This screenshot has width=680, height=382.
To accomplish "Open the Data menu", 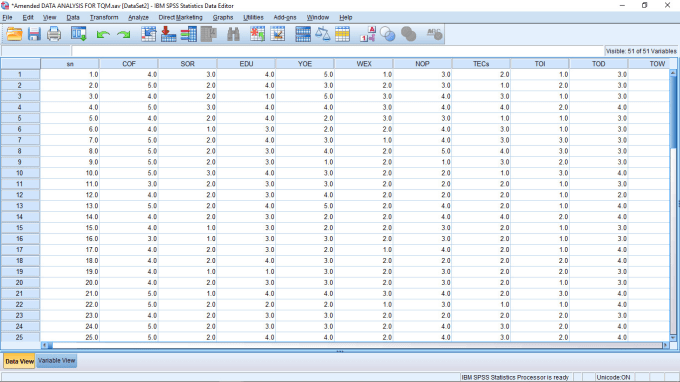I will [x=73, y=17].
